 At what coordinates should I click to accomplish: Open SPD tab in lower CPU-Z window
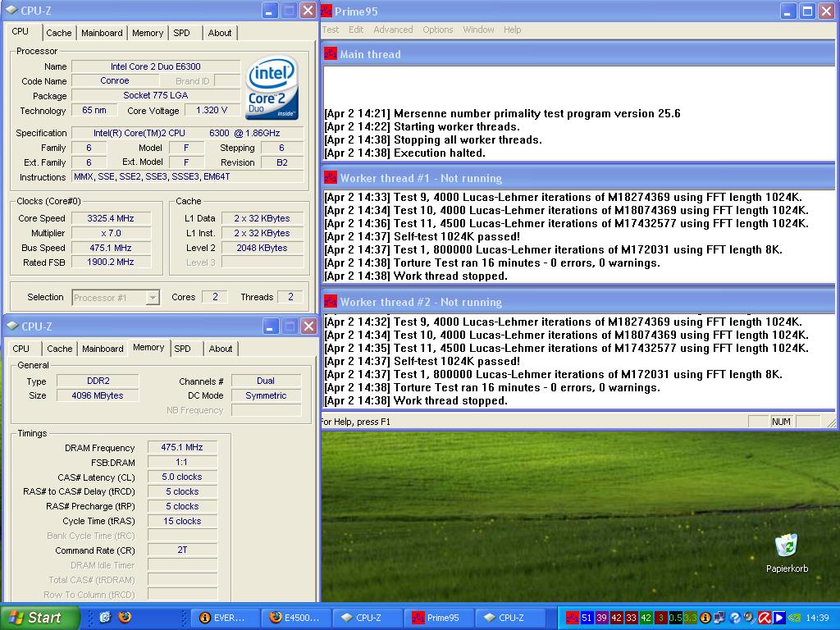pyautogui.click(x=182, y=349)
